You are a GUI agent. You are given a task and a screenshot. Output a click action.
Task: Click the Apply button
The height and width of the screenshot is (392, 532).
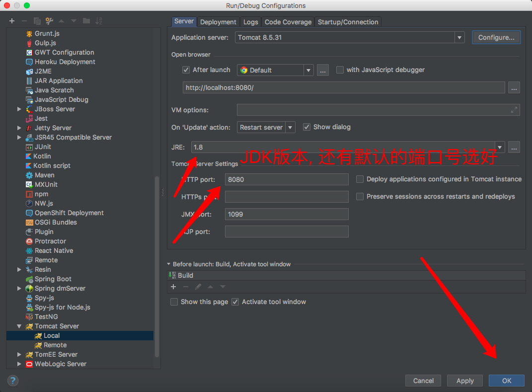point(465,381)
